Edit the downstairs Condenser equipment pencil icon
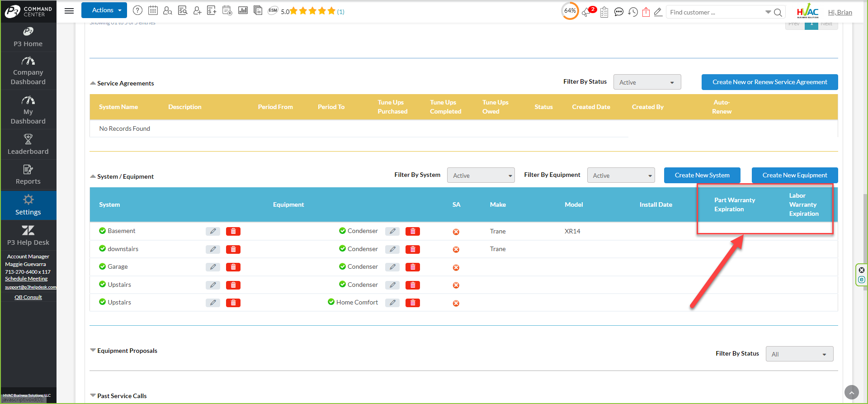The image size is (868, 404). 392,249
